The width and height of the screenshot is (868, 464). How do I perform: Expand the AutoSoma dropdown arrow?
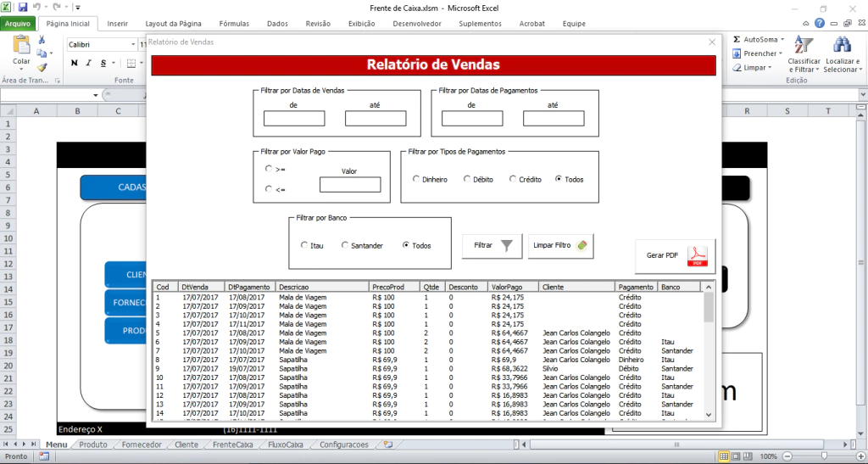(x=782, y=40)
